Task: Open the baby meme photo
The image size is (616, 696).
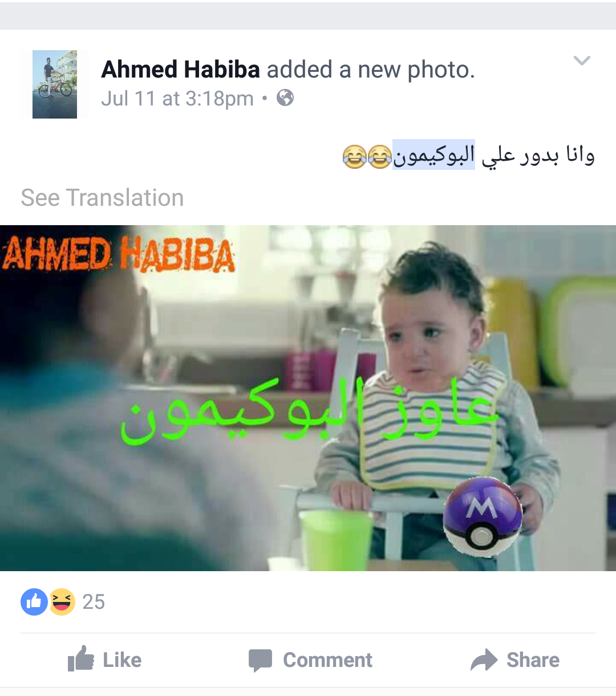Action: point(308,398)
